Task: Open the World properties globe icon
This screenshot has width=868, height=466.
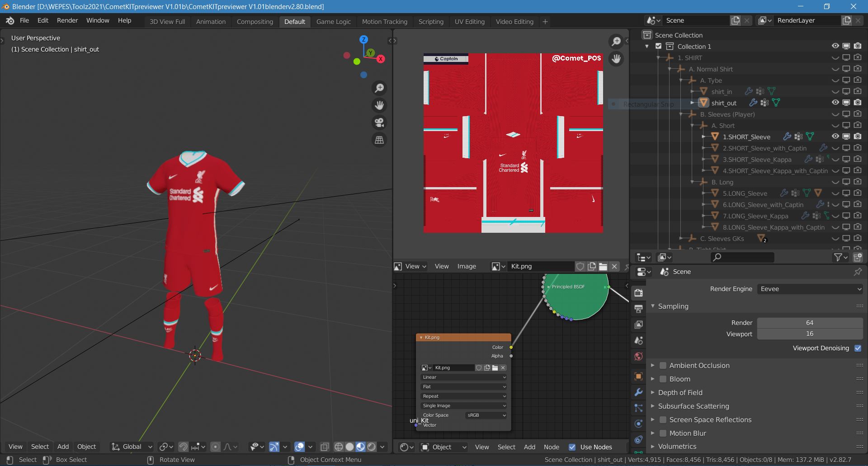Action: (x=638, y=356)
